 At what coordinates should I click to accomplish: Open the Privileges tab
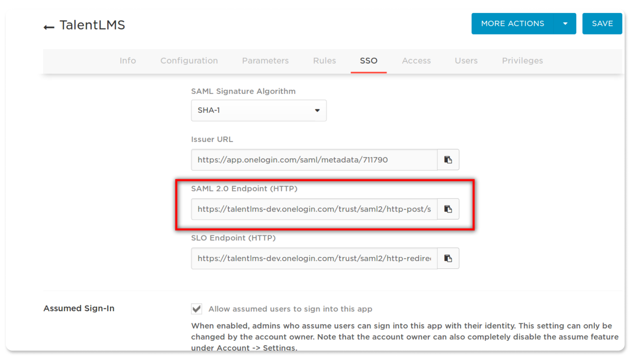[522, 61]
